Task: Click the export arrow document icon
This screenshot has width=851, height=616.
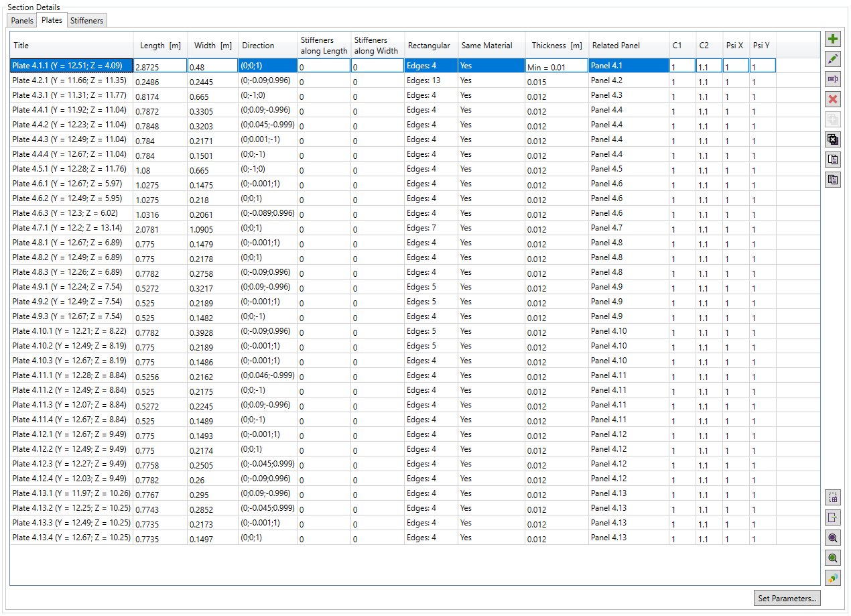Action: pos(833,517)
